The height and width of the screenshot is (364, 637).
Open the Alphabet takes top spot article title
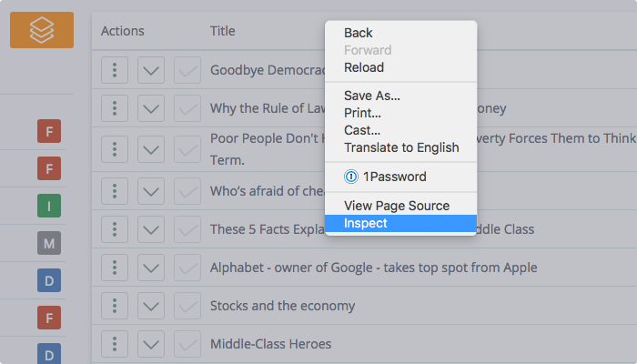coord(373,268)
